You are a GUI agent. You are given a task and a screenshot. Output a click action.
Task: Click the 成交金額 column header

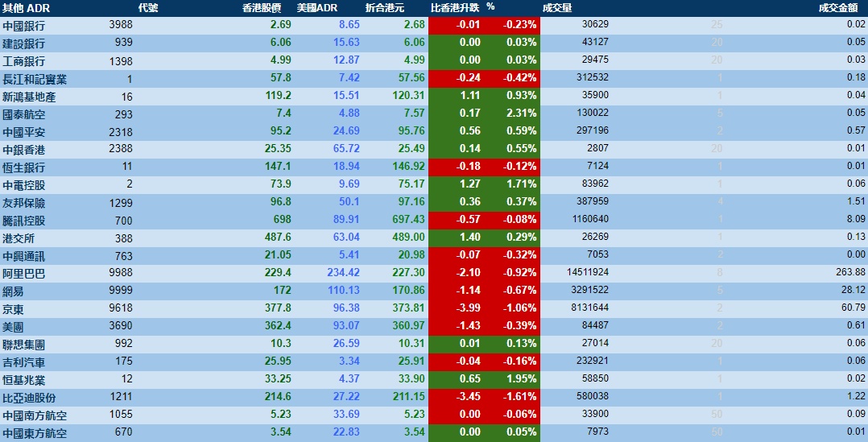point(840,7)
